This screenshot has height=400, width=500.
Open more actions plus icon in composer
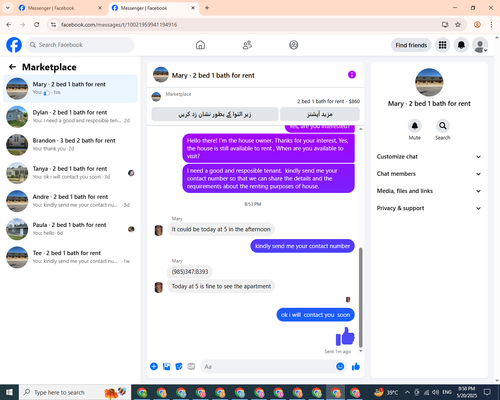pyautogui.click(x=154, y=367)
